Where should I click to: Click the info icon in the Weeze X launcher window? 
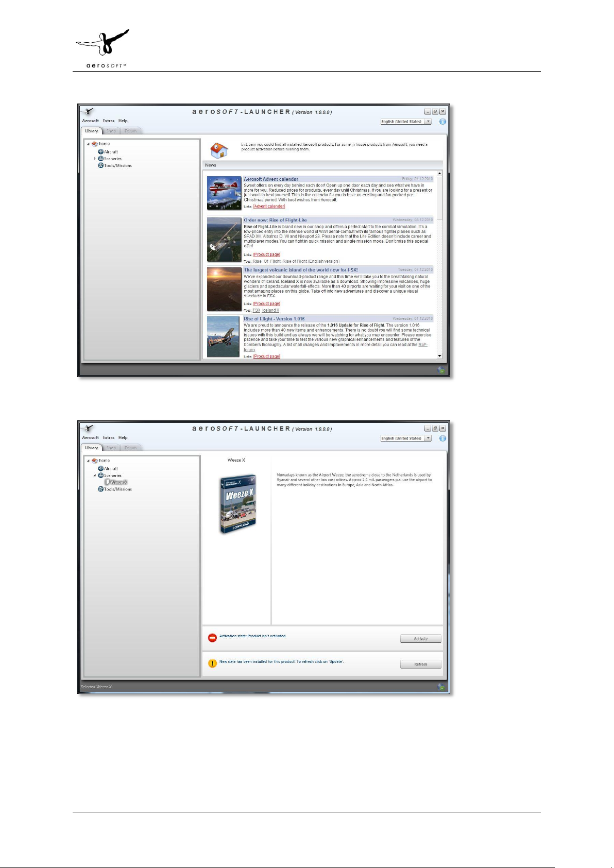pyautogui.click(x=442, y=438)
